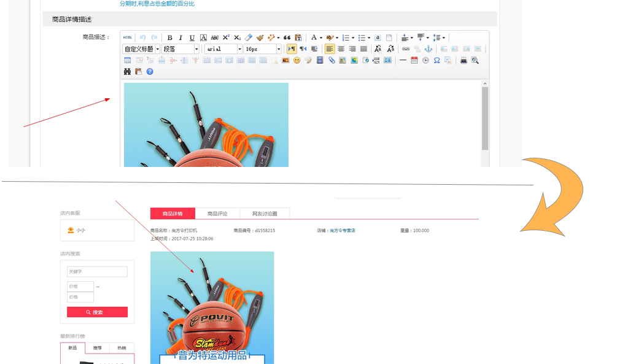617x364 pixels.
Task: Open the editor help icon
Action: tap(150, 72)
